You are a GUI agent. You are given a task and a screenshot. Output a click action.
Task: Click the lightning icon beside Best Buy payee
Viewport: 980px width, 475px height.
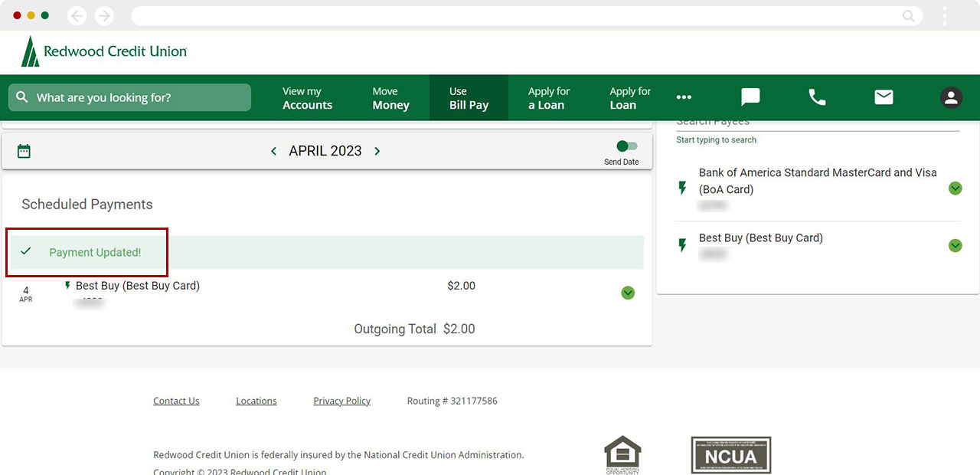682,245
